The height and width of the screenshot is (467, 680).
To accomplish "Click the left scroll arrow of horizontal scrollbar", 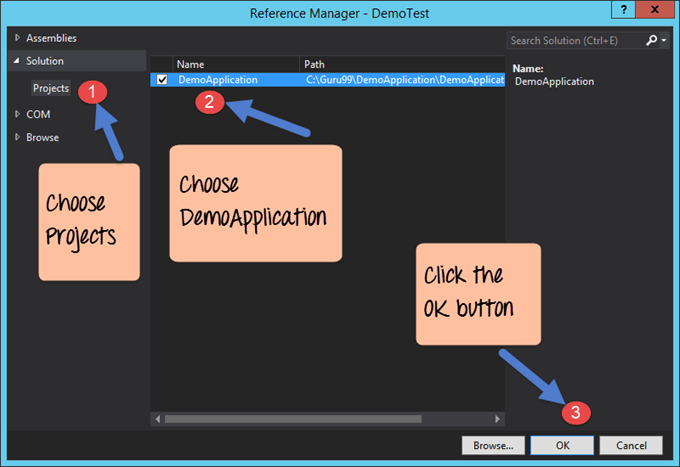I will pos(157,419).
